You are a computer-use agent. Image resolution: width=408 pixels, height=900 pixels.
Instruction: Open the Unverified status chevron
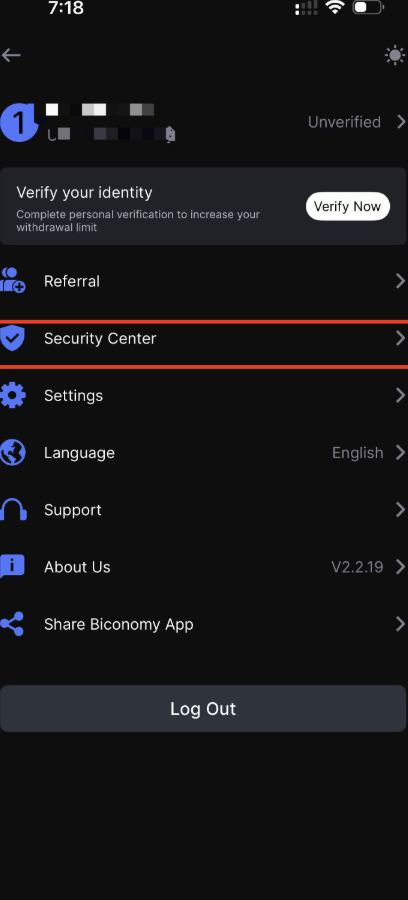[x=401, y=122]
